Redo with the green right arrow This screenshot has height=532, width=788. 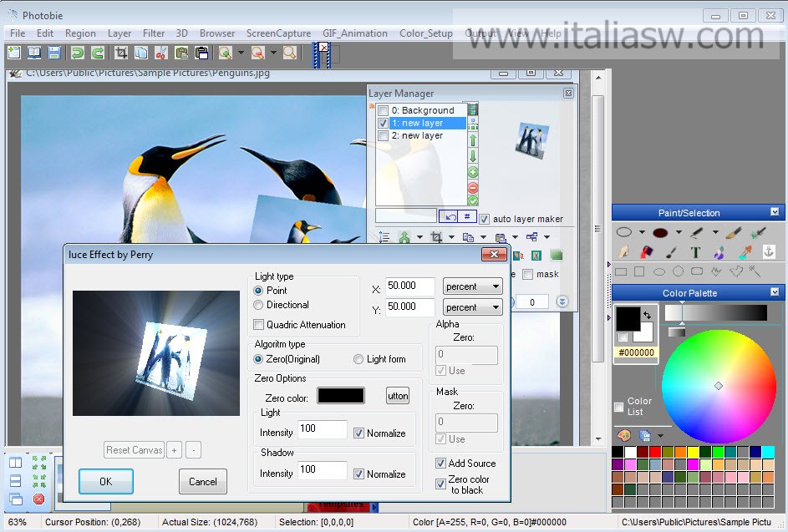(x=98, y=53)
